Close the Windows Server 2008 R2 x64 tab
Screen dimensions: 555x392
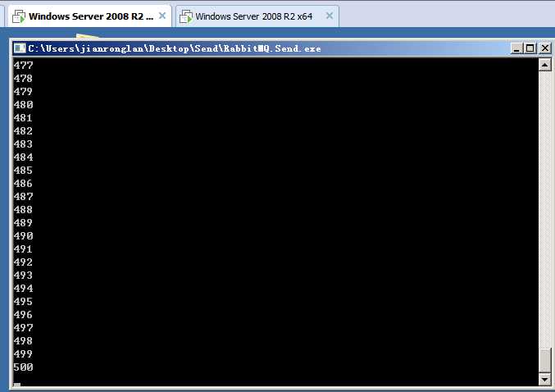(x=330, y=16)
